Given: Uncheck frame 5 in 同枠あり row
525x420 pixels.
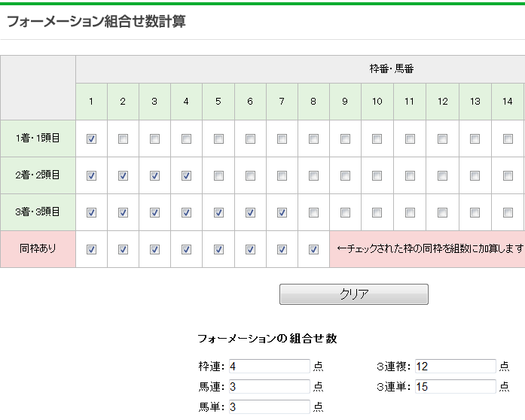Looking at the screenshot, I should pyautogui.click(x=218, y=249).
